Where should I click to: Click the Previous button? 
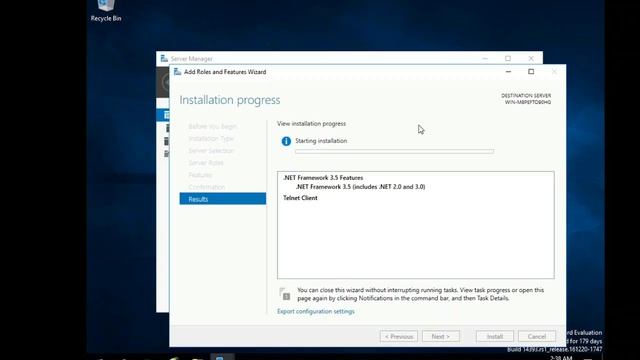click(399, 336)
